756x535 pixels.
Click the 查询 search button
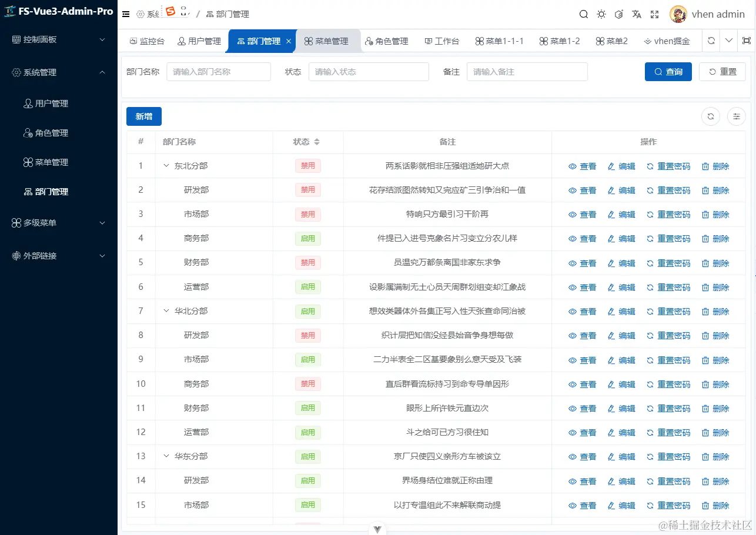tap(668, 72)
